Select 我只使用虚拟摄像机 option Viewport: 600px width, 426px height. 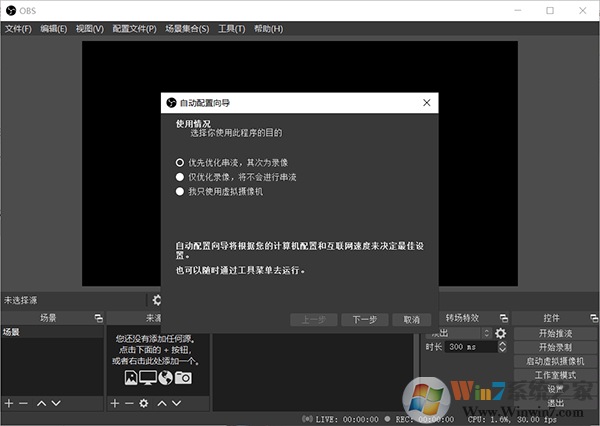tap(180, 191)
